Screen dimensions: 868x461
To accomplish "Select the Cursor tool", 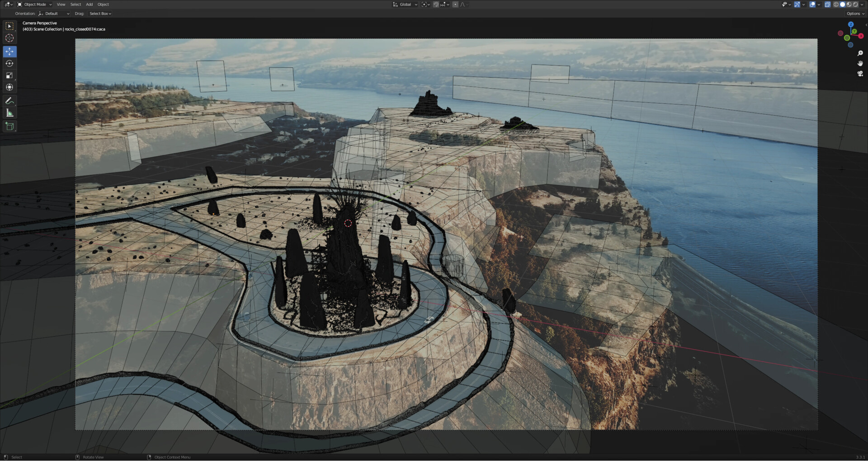I will [x=9, y=38].
